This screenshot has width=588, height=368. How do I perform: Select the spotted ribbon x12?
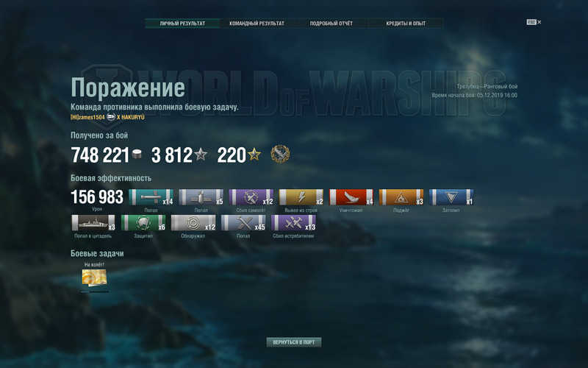tap(193, 223)
